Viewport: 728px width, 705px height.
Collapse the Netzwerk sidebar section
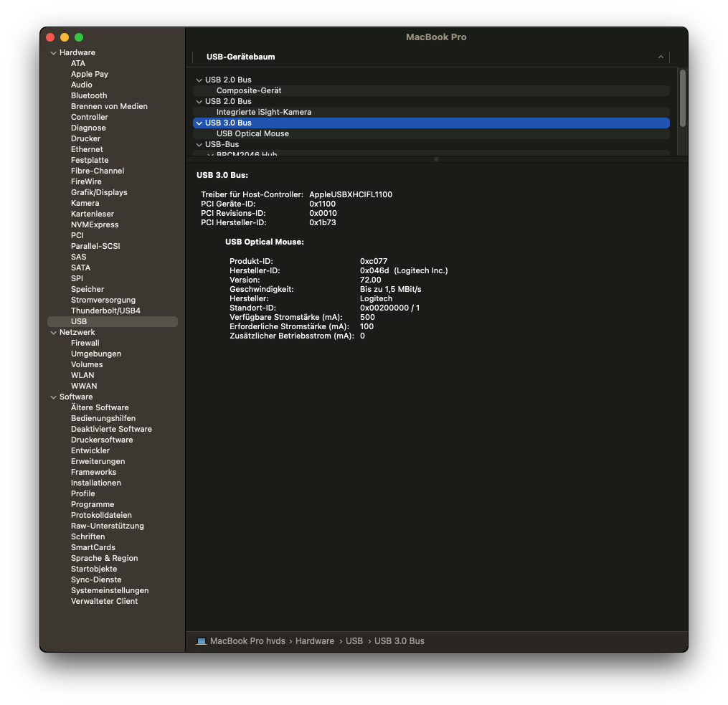coord(53,333)
